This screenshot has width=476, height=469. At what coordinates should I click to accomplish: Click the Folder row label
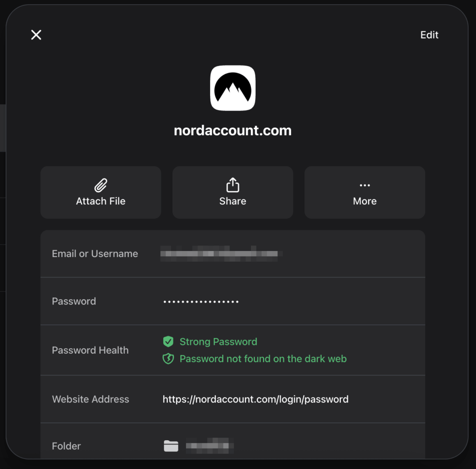click(x=66, y=446)
